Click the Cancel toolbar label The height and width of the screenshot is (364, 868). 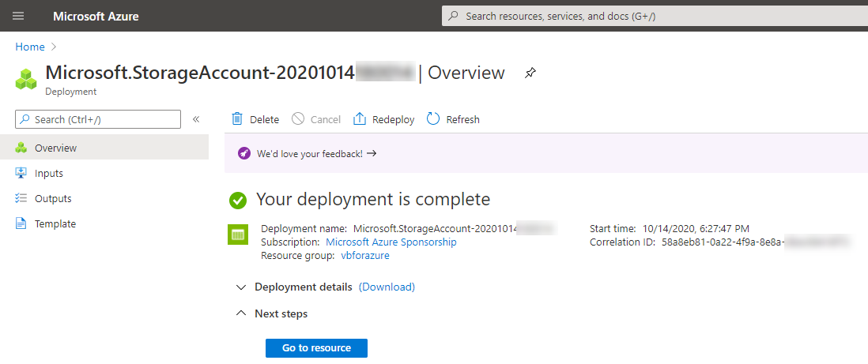326,119
